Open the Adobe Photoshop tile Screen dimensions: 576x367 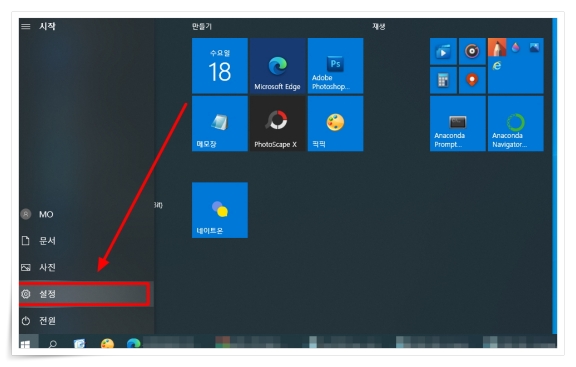[x=335, y=66]
